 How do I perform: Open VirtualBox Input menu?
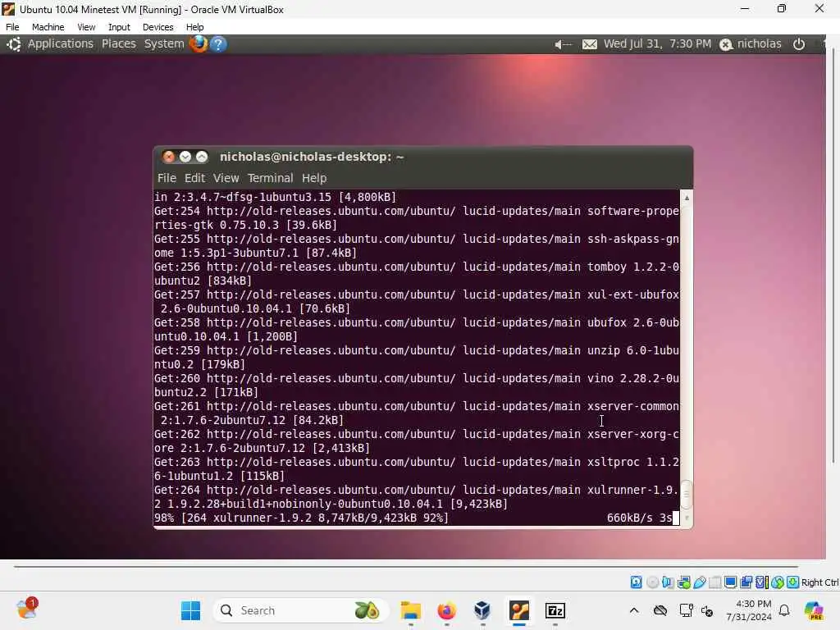[x=119, y=27]
